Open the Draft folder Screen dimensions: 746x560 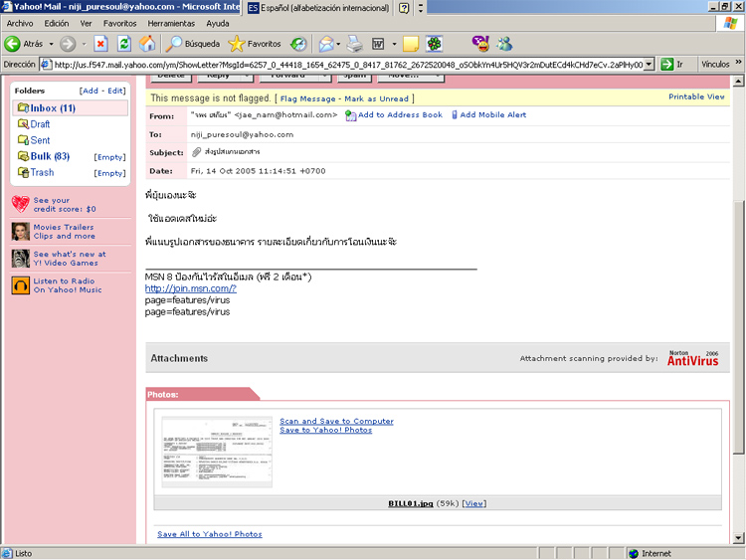(x=40, y=124)
